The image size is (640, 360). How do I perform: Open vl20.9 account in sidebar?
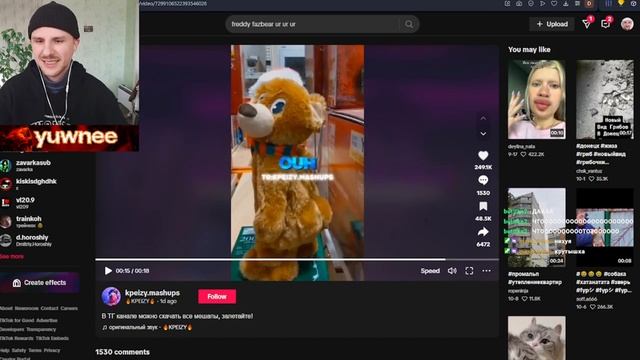(x=24, y=203)
